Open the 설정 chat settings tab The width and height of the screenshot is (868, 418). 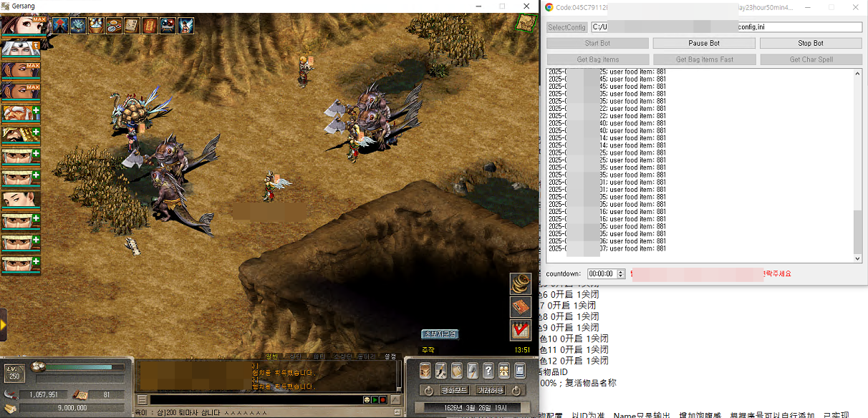tap(390, 356)
